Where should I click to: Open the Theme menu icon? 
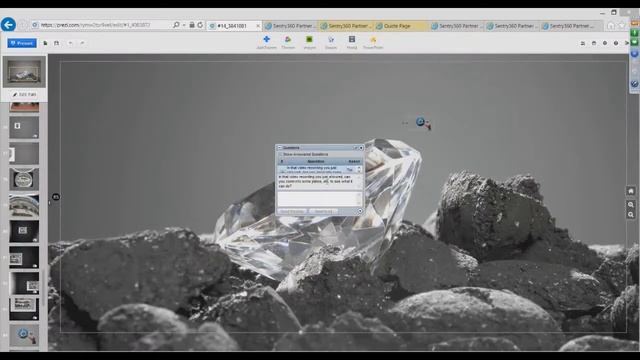[x=288, y=42]
